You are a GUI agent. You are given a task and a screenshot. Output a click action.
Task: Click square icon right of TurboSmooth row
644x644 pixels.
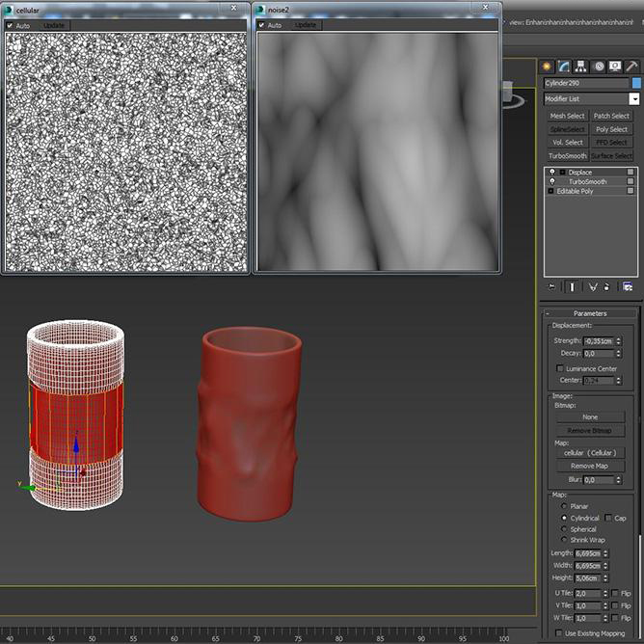coord(631,181)
